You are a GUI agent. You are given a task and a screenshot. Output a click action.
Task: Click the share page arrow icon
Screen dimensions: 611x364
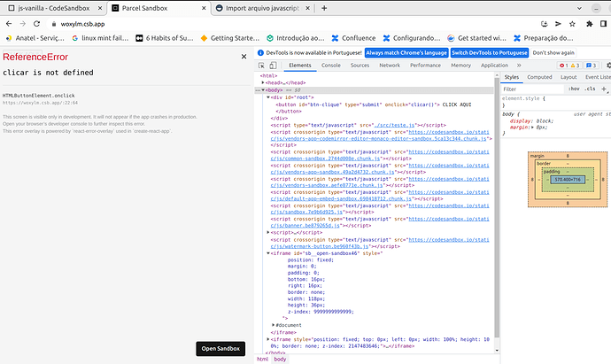(558, 24)
